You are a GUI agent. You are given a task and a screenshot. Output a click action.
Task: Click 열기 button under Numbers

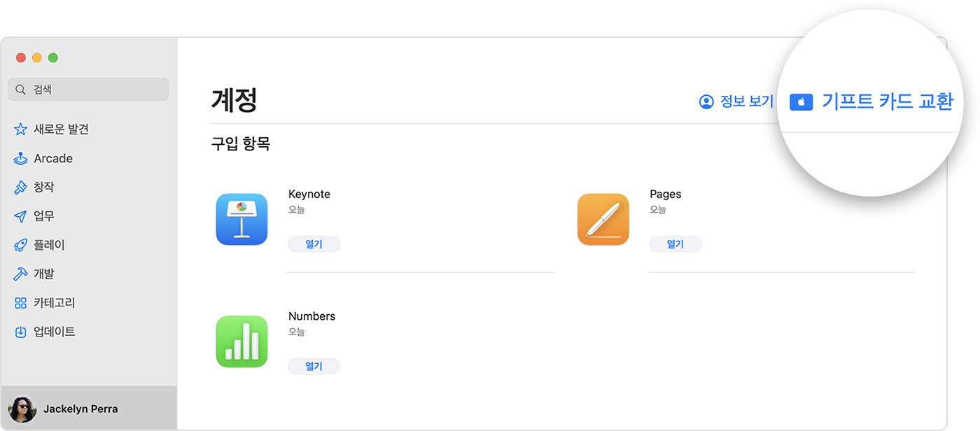[314, 366]
